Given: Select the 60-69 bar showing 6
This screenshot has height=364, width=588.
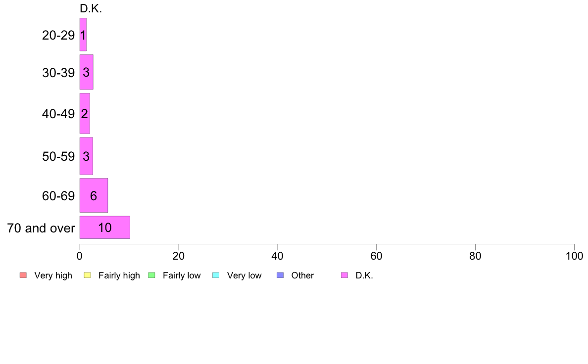Looking at the screenshot, I should point(94,195).
